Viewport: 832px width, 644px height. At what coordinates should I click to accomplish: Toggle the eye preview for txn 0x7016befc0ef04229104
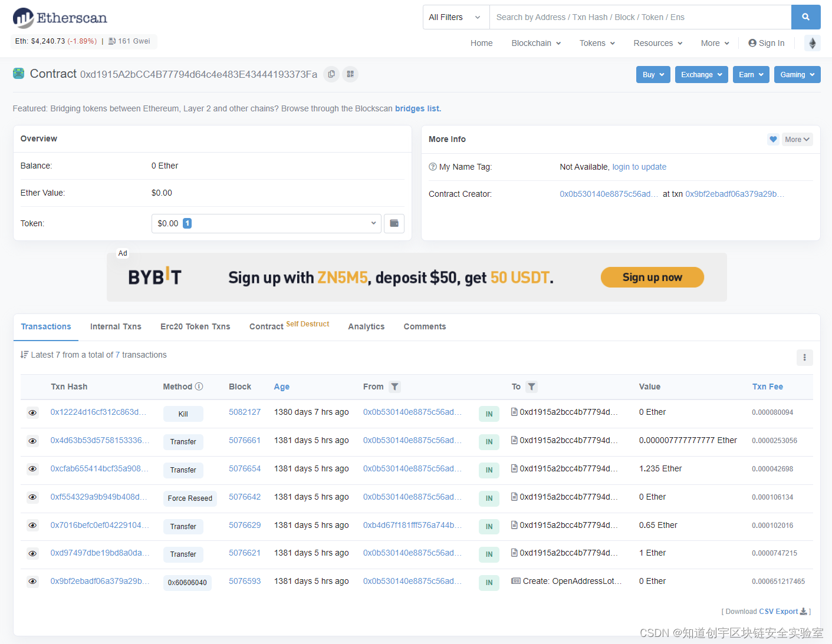pos(32,526)
